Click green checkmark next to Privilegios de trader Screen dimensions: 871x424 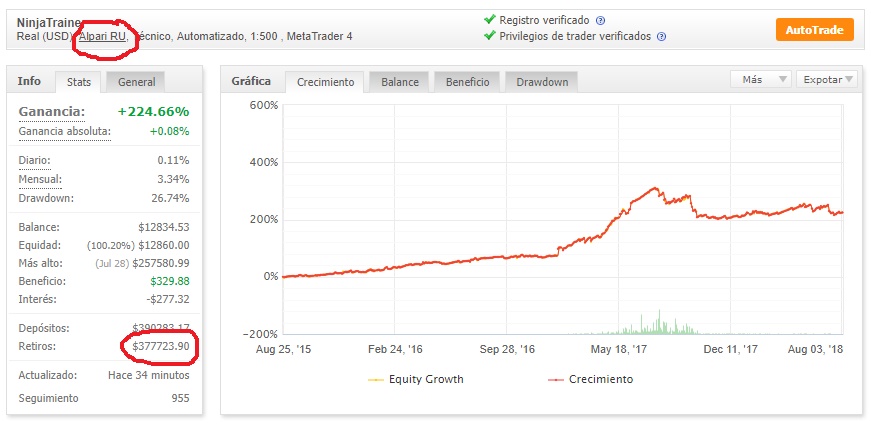(x=489, y=36)
